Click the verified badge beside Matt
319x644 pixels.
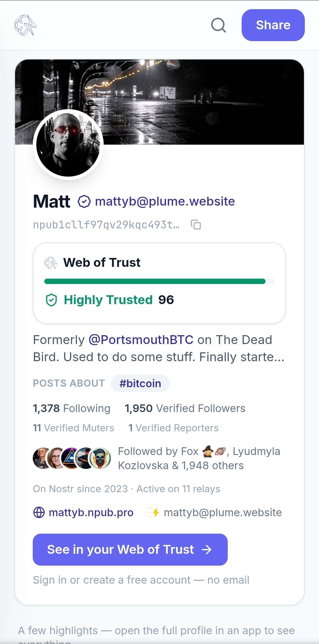[84, 201]
